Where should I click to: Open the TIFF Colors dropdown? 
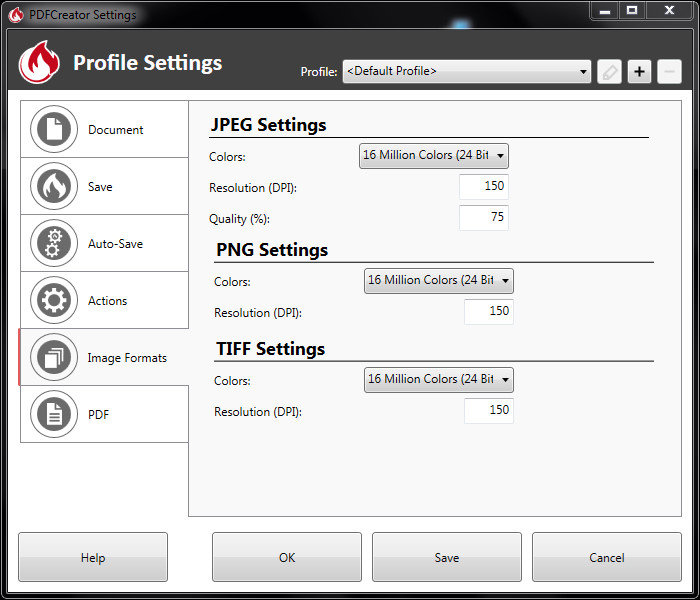click(x=438, y=380)
